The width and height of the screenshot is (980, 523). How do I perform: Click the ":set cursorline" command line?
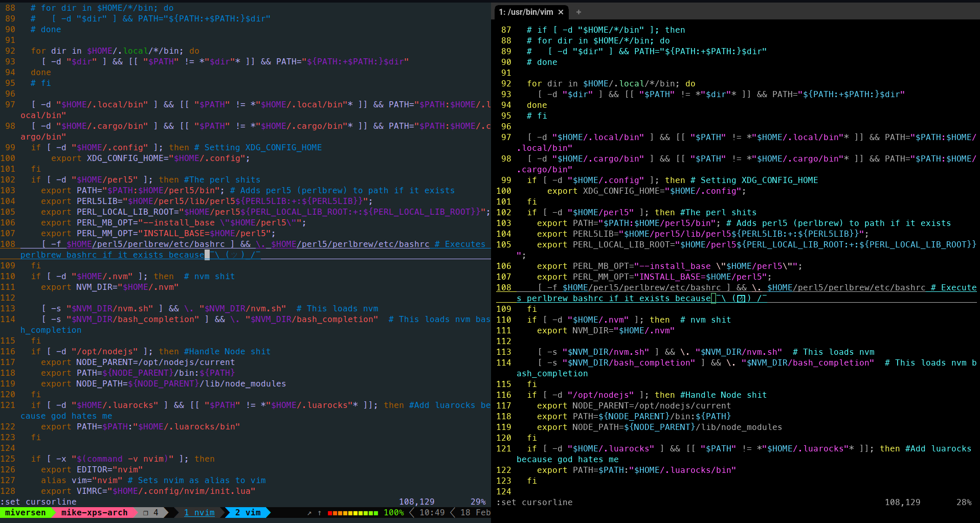[x=38, y=502]
